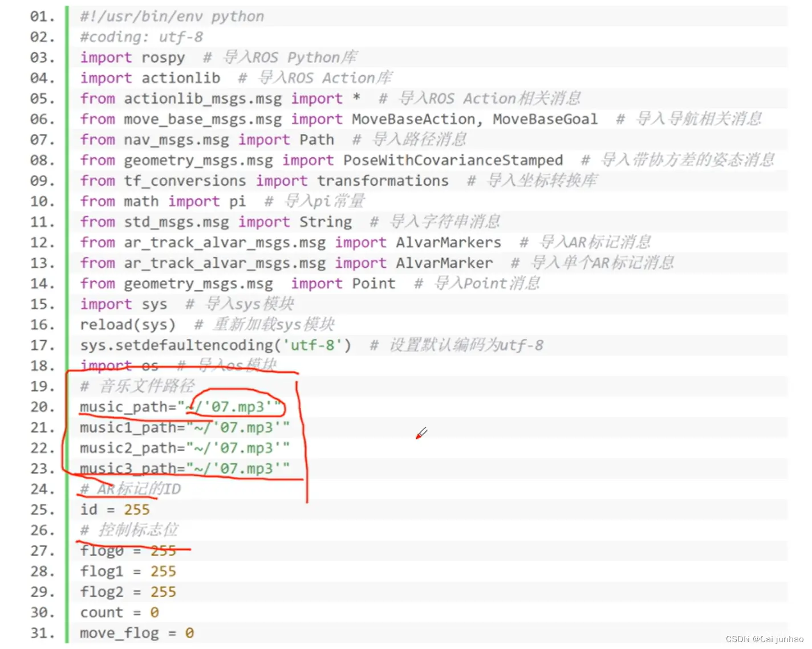Click the 'transformations' word on line 09
Viewport: 812px width, 649px height.
[x=383, y=181]
